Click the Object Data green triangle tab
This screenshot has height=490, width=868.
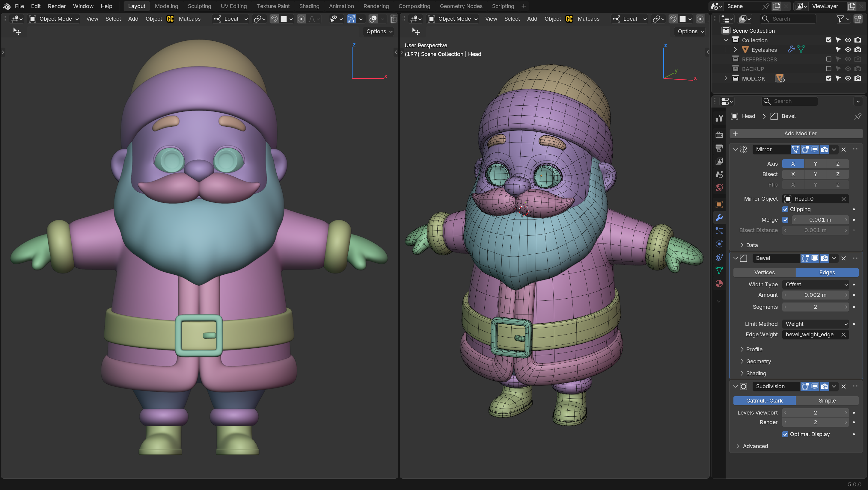pos(719,270)
